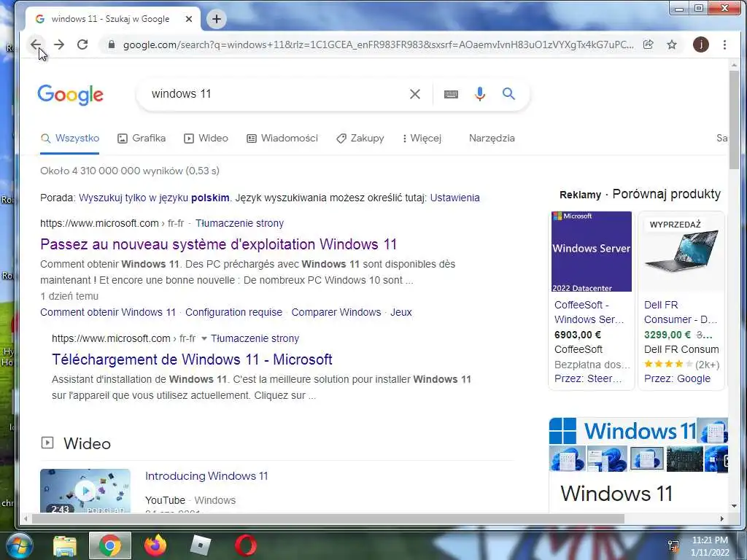Click the browser forward arrow
The image size is (747, 560).
coord(59,44)
